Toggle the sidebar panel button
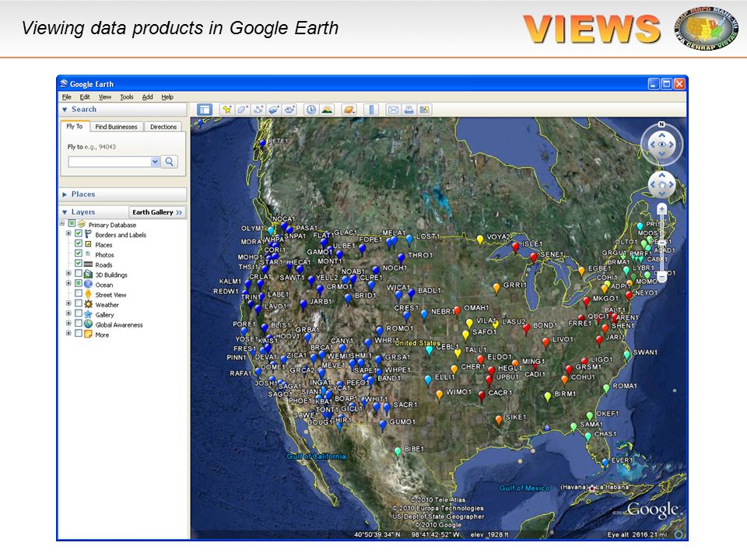The image size is (747, 560). 205,110
